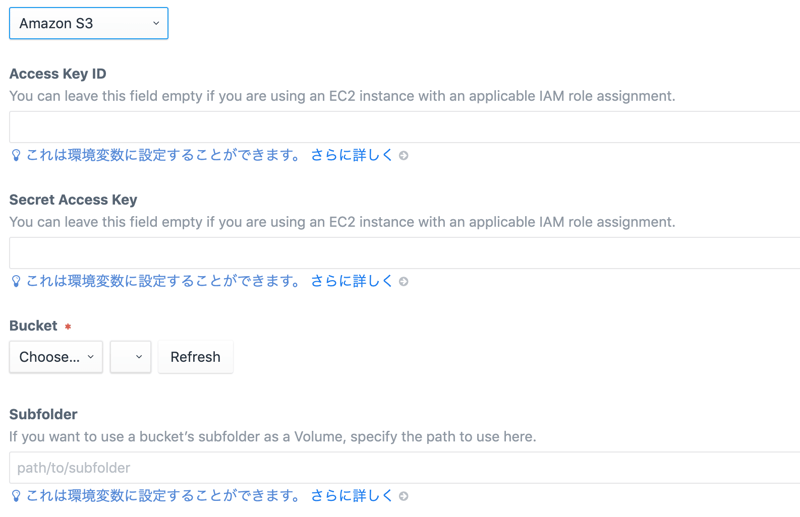Click the arrow circle icon below Access Key ID
This screenshot has height=517, width=800.
(x=404, y=156)
